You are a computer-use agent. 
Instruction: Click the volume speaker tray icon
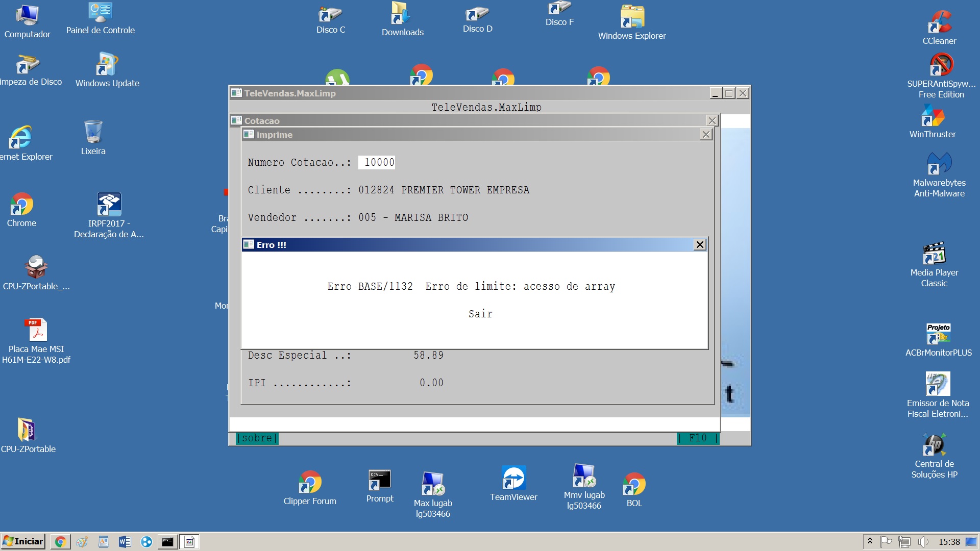point(923,542)
